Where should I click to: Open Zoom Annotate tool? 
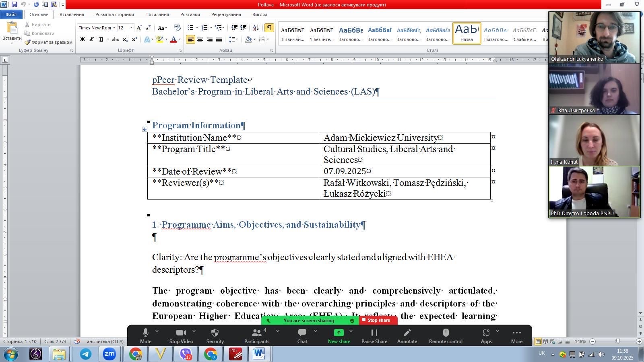pos(407,336)
